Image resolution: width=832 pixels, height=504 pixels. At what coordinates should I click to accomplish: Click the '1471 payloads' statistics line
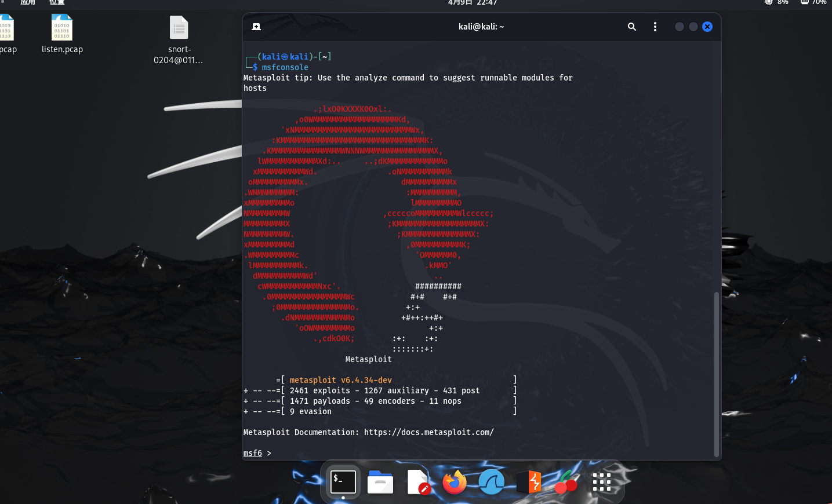(380, 401)
